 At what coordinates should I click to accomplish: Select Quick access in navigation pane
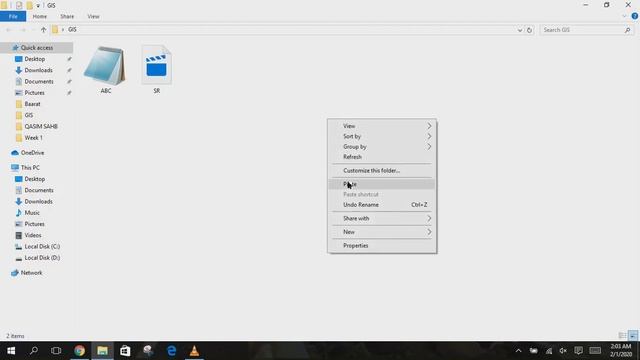point(37,48)
